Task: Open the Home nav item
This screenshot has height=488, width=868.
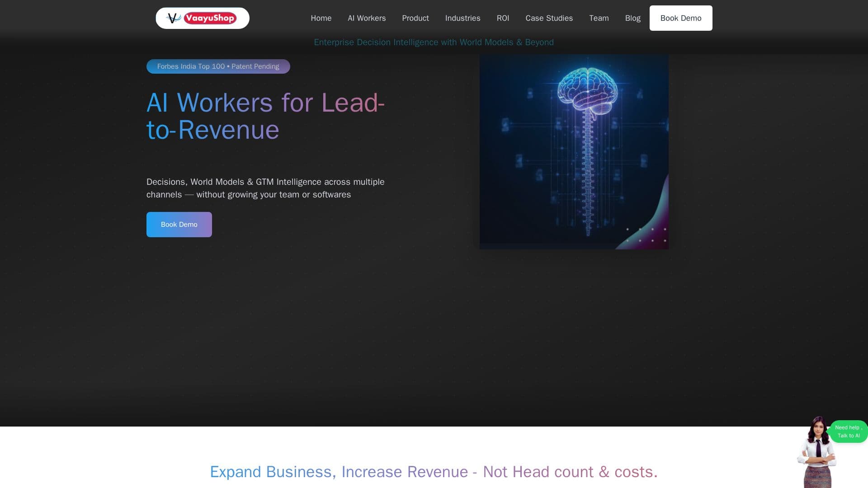Action: [x=321, y=18]
